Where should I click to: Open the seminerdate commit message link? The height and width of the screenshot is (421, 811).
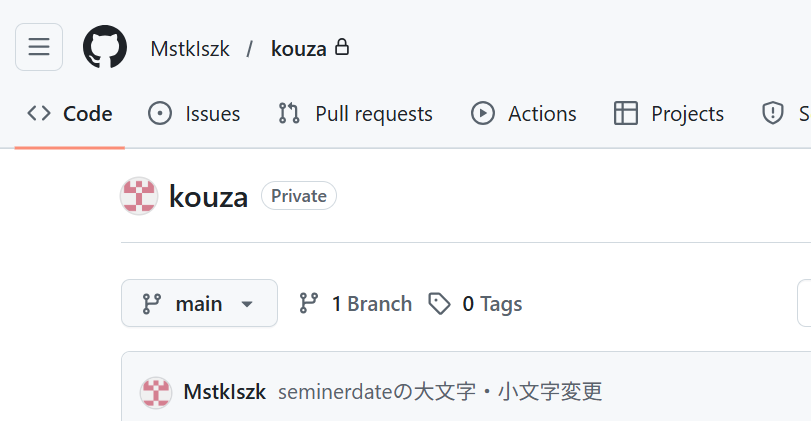(440, 392)
